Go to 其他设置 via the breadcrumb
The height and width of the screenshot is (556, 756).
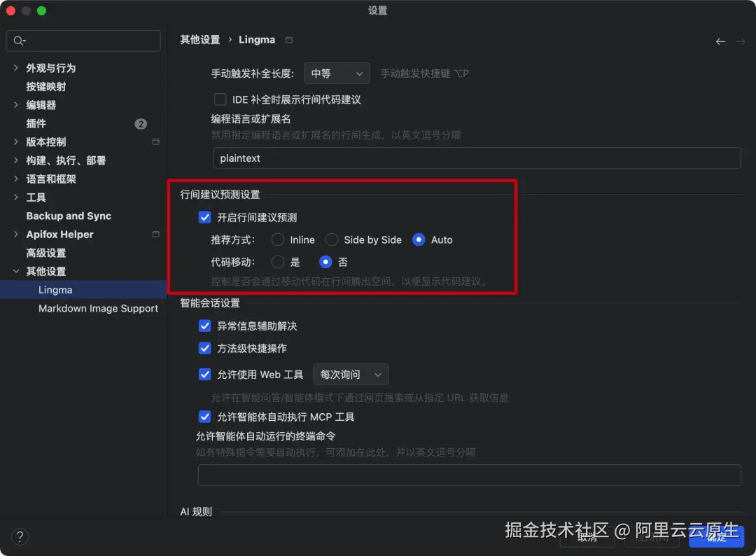(x=200, y=40)
